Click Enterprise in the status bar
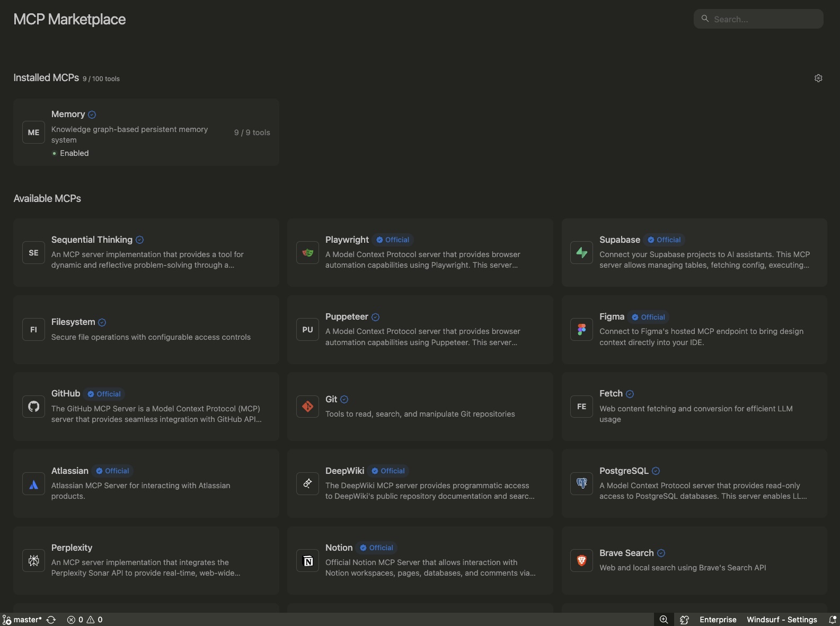 tap(718, 620)
